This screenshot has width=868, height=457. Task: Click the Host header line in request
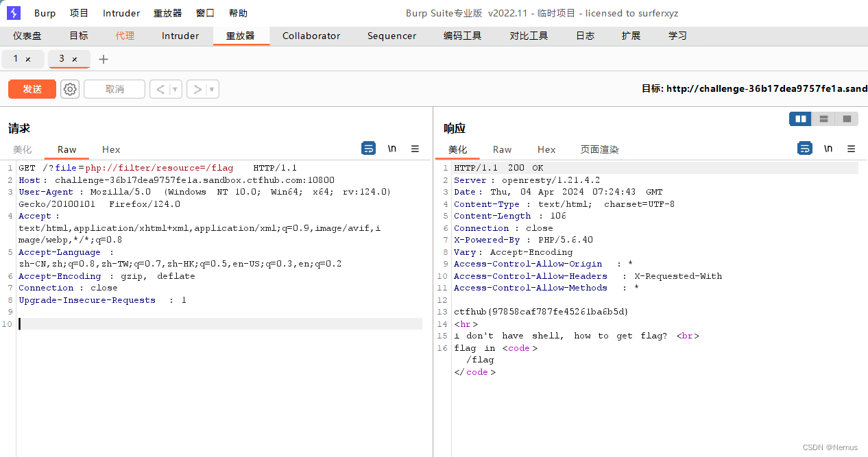point(176,180)
